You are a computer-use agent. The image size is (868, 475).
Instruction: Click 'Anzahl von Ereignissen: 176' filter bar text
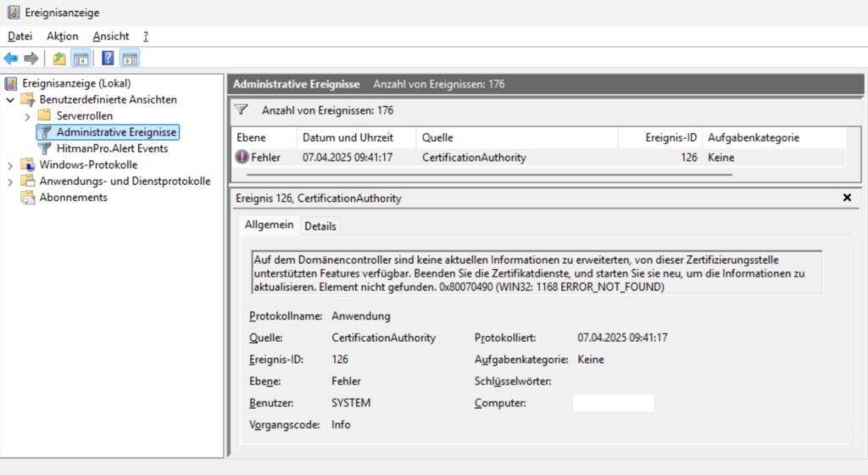[x=328, y=110]
